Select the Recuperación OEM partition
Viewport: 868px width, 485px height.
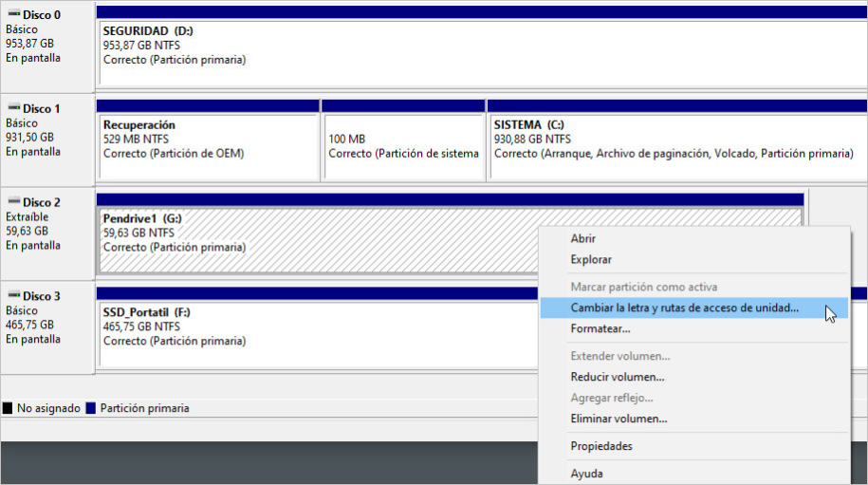coord(208,146)
